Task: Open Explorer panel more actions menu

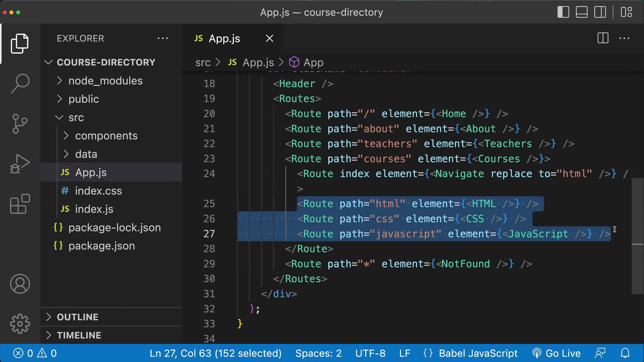Action: click(163, 38)
